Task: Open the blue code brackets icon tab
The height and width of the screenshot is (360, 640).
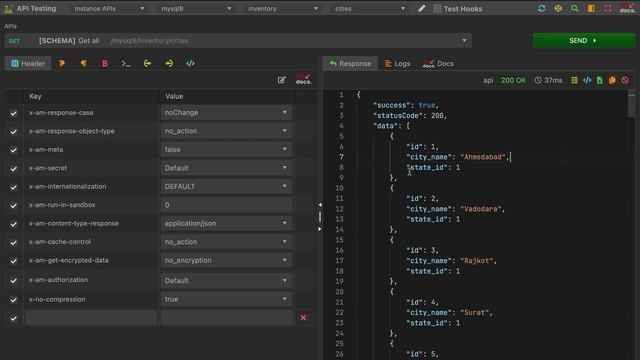Action: pyautogui.click(x=190, y=63)
